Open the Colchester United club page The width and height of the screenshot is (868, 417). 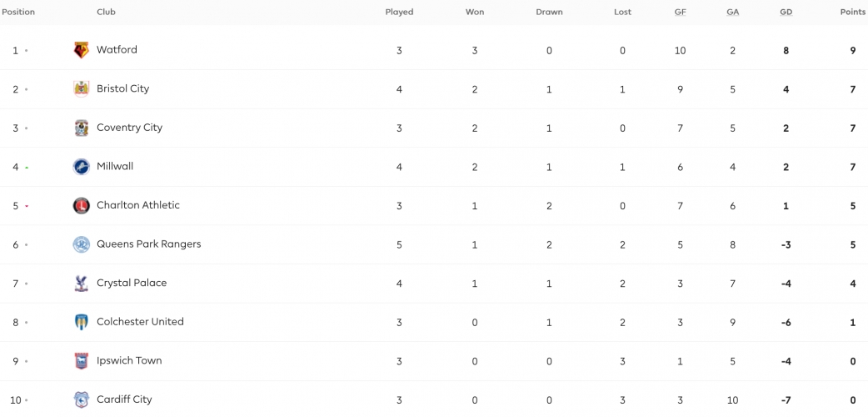pos(140,322)
